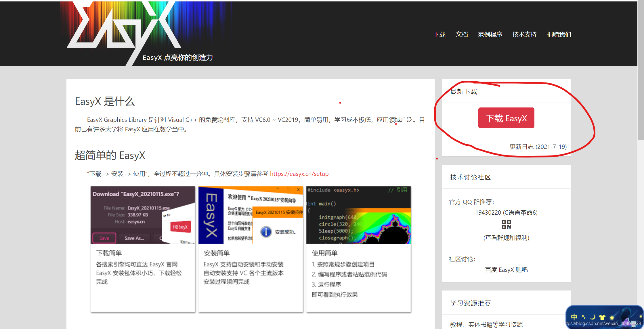Click the 学习资源推荐 panel title
Image resolution: width=644 pixels, height=329 pixels.
[x=470, y=303]
